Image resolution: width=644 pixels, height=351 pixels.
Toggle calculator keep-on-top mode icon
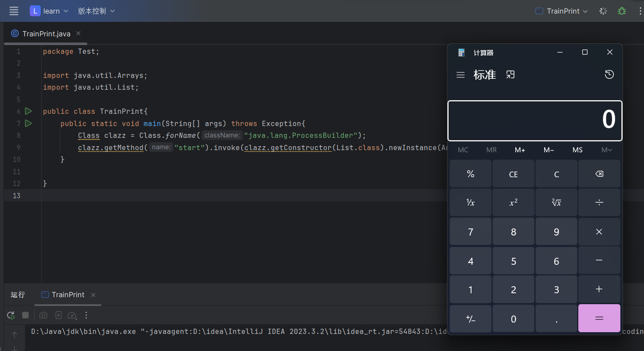tap(510, 75)
